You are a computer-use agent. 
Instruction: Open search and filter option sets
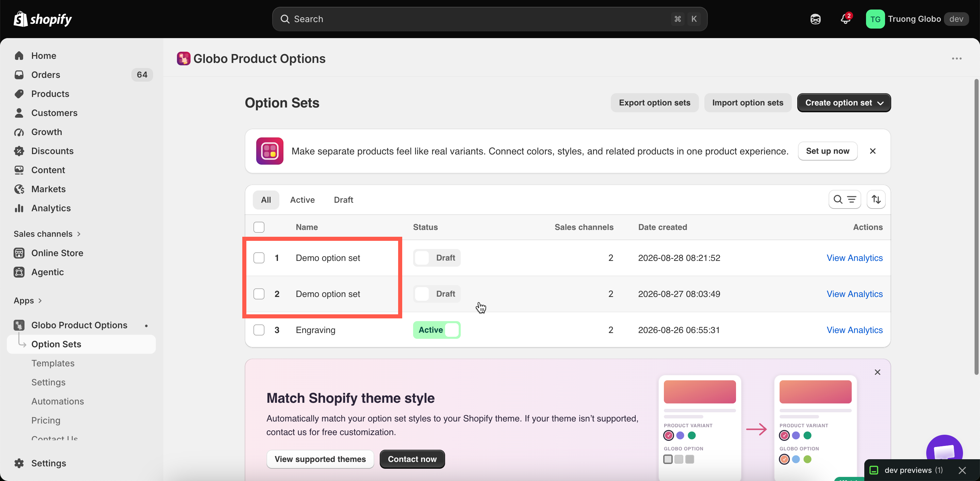click(845, 199)
